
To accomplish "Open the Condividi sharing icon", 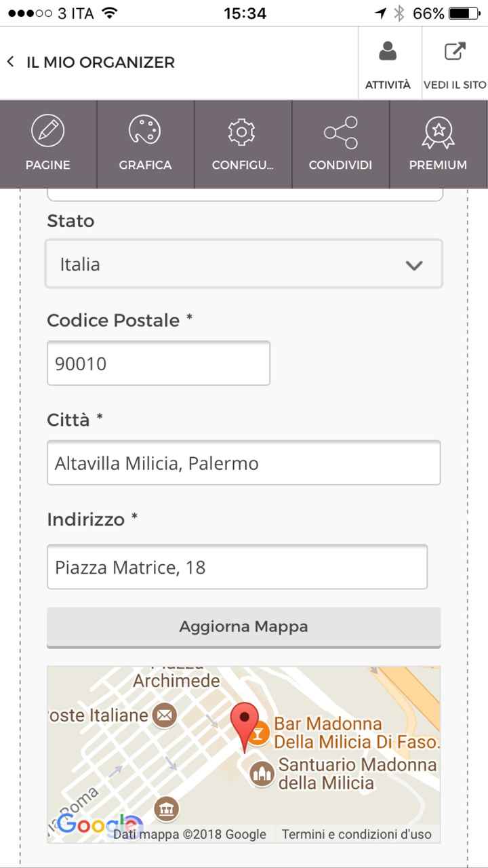I will [340, 131].
